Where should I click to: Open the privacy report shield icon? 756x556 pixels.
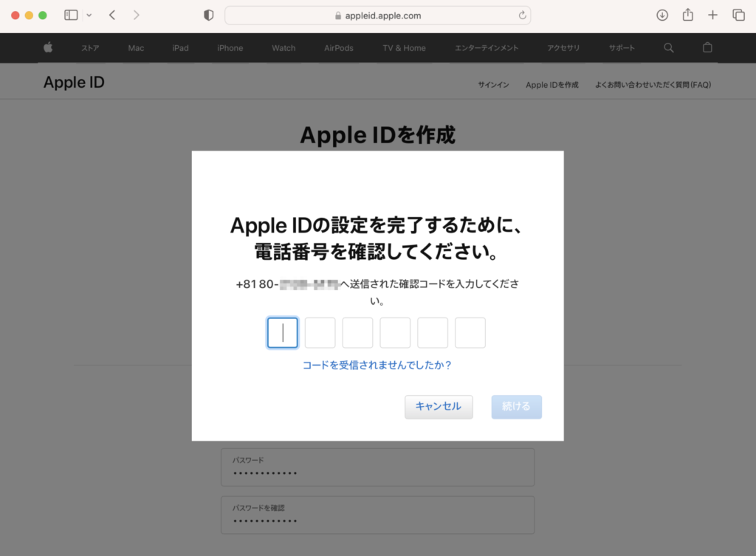(x=209, y=16)
